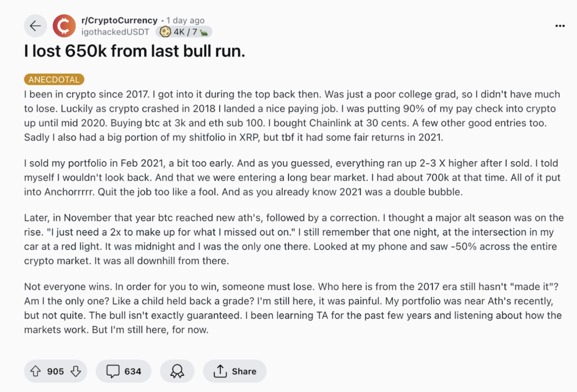Click the Share button label

point(243,371)
